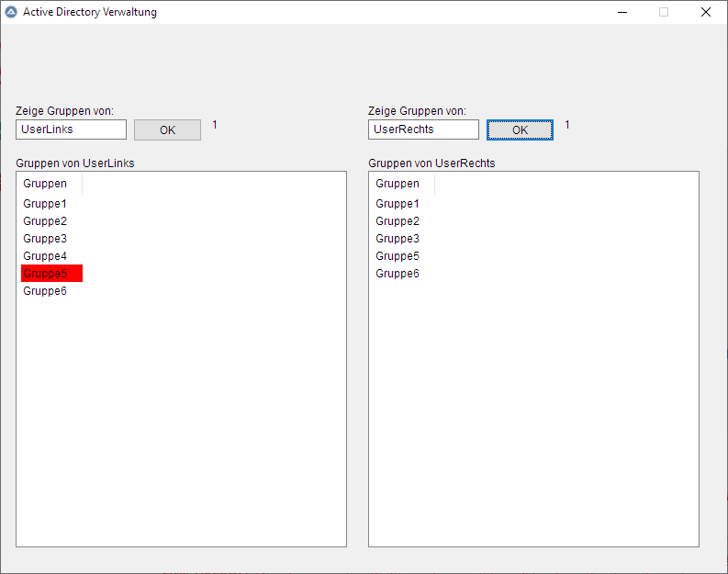Choose Gruppe3 from the UserLinks groups
The image size is (728, 574).
[x=45, y=239]
